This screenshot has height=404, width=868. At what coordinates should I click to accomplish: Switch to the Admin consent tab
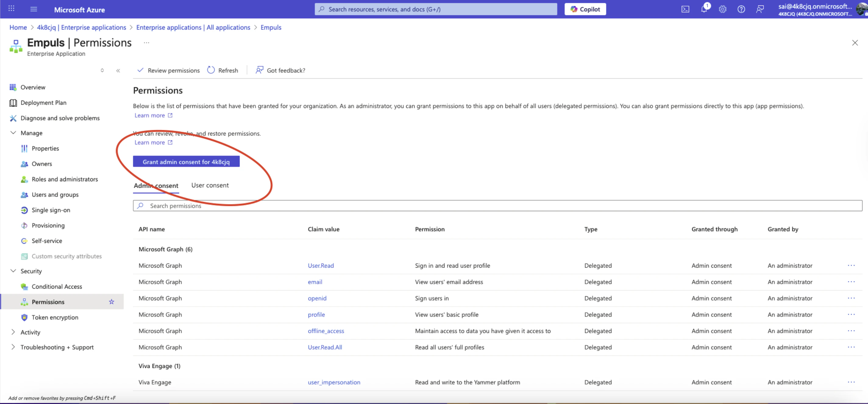coord(156,186)
